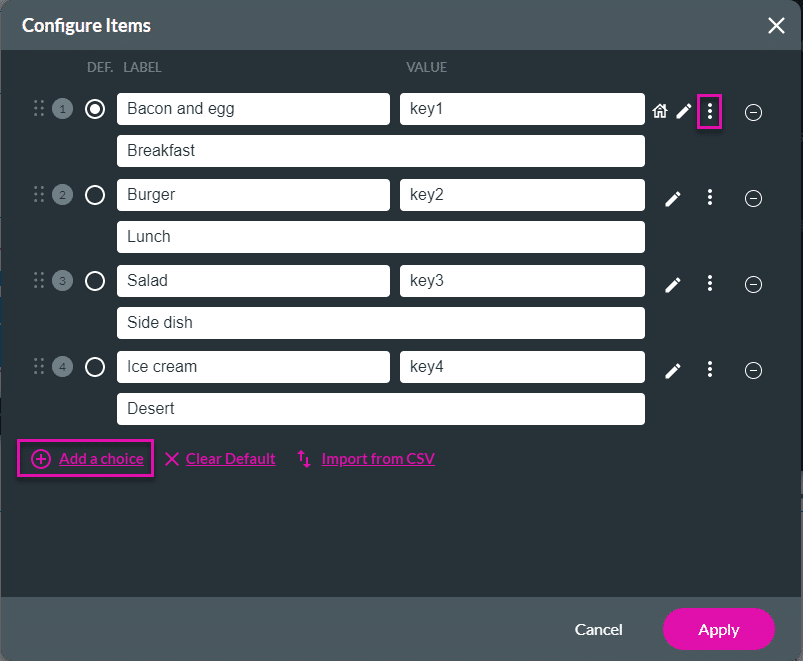Set Bacon and egg as default using the home icon
The image size is (803, 661).
[x=660, y=111]
